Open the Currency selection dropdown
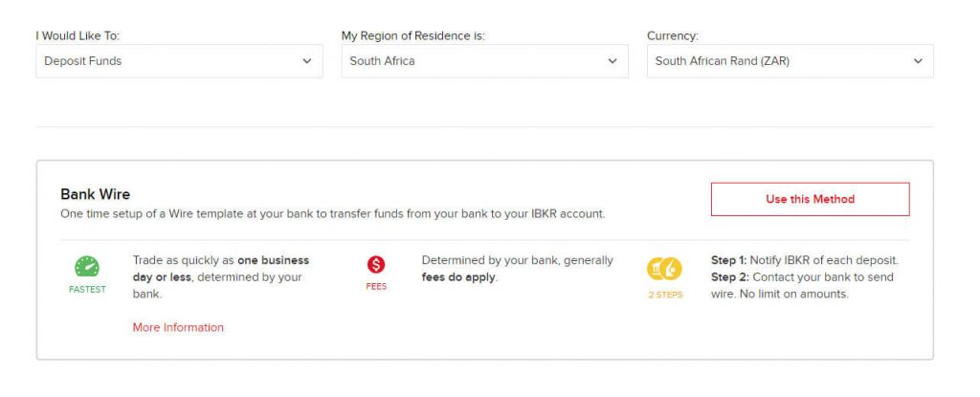980x397 pixels. [791, 61]
